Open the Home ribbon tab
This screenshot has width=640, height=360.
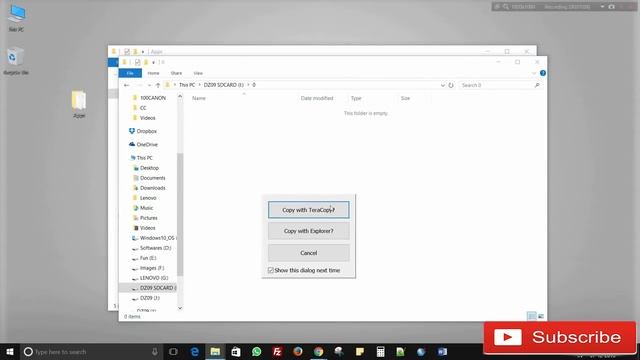click(x=153, y=73)
